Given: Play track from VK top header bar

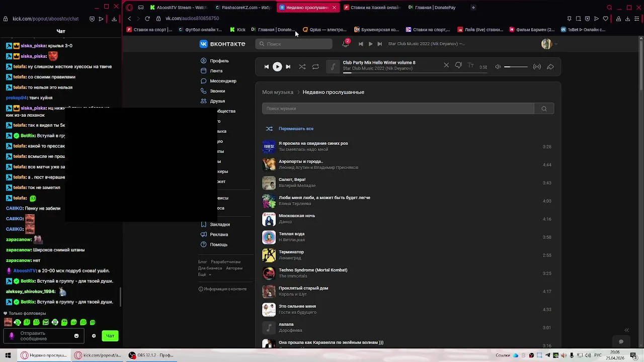Looking at the screenshot, I should [370, 44].
